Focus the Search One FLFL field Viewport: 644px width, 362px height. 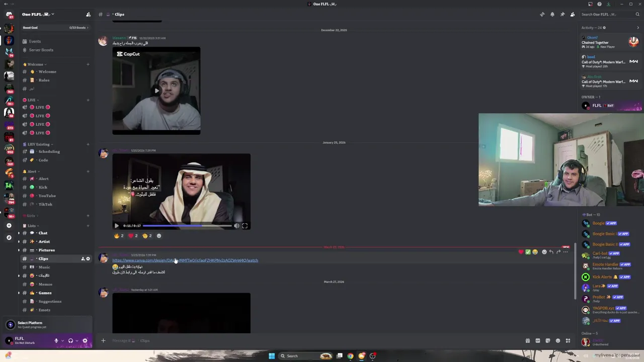coord(610,14)
